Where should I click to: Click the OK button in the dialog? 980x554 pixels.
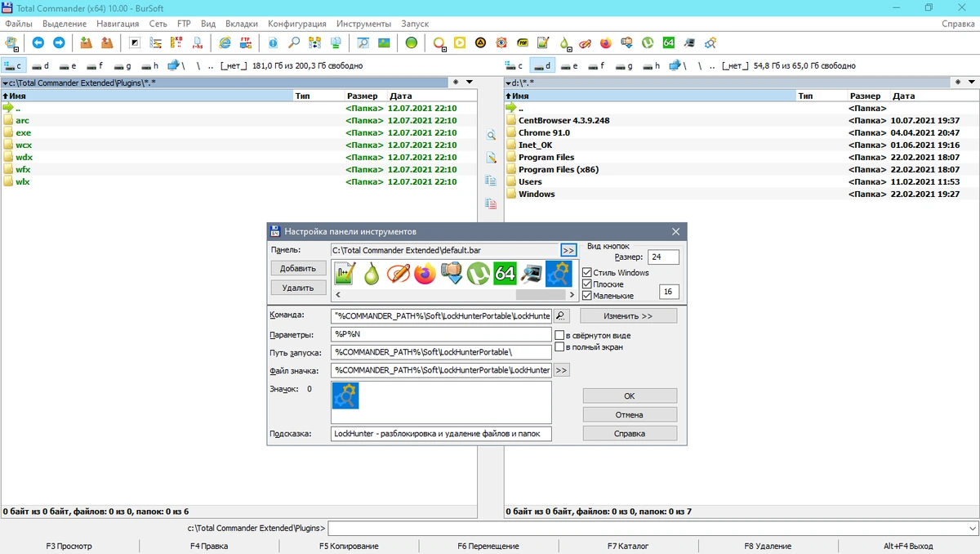pyautogui.click(x=630, y=395)
